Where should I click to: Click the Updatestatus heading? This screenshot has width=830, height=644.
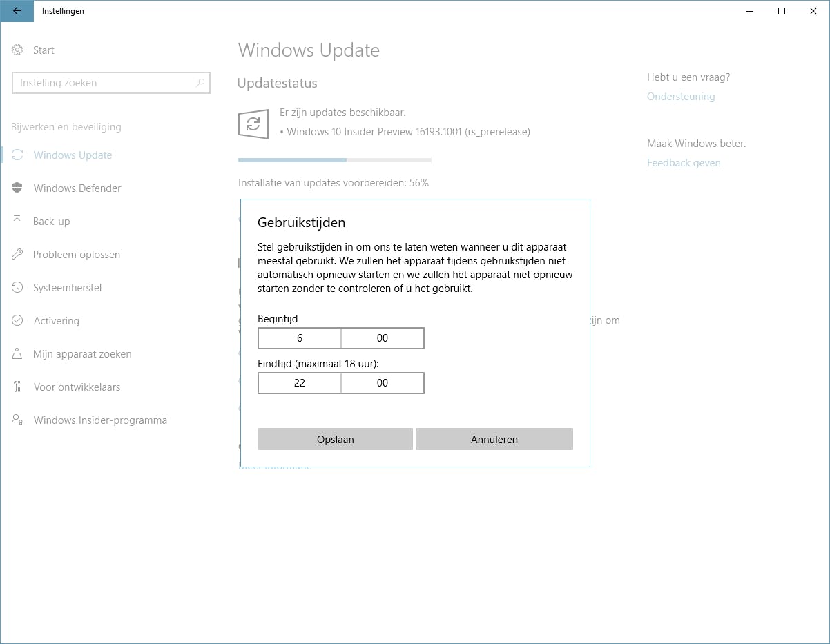pyautogui.click(x=278, y=84)
